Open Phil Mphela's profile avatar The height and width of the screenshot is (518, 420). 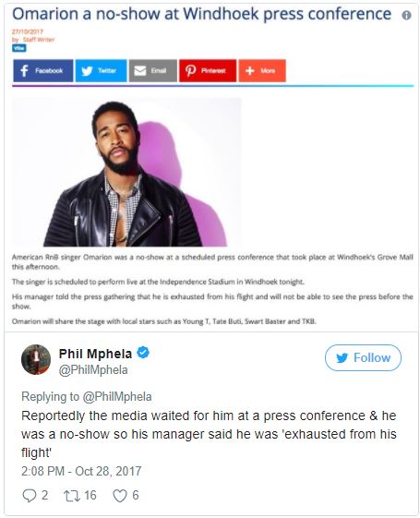36,359
